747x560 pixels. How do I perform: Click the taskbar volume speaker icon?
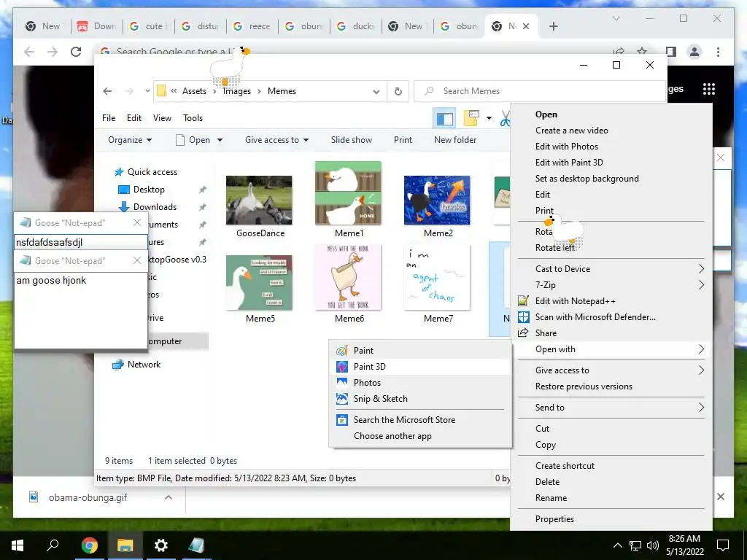[x=653, y=545]
